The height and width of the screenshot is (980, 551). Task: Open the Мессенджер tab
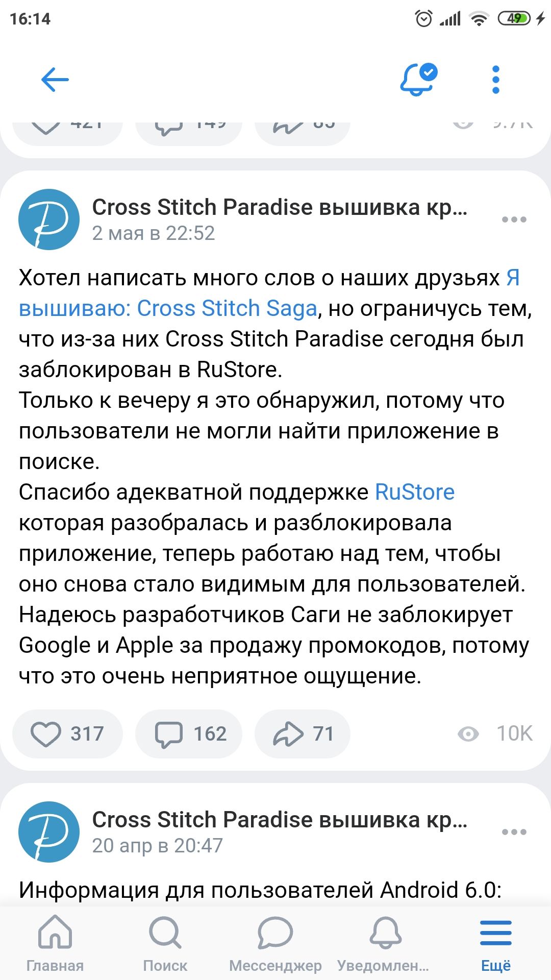click(x=275, y=943)
